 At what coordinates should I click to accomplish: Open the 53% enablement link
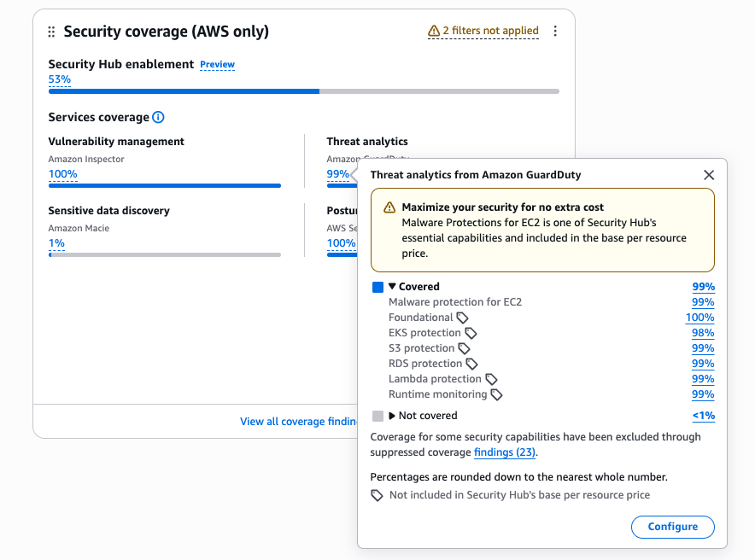point(60,79)
